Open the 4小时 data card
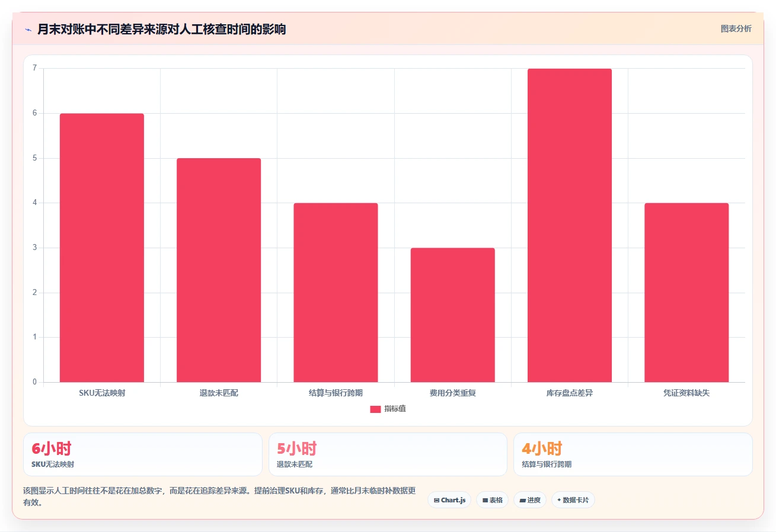 (633, 454)
